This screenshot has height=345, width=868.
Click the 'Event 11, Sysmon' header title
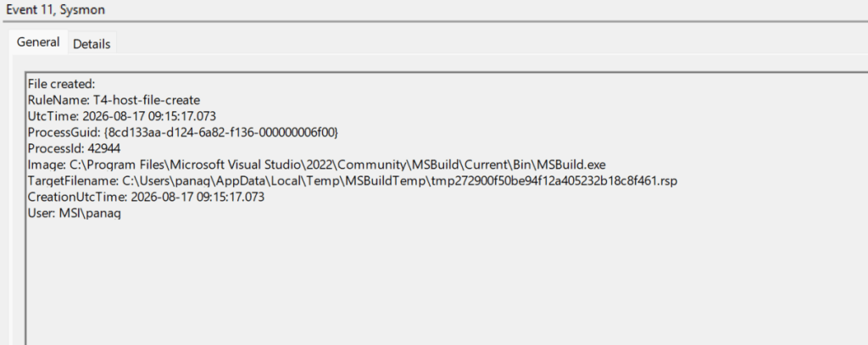click(x=55, y=10)
